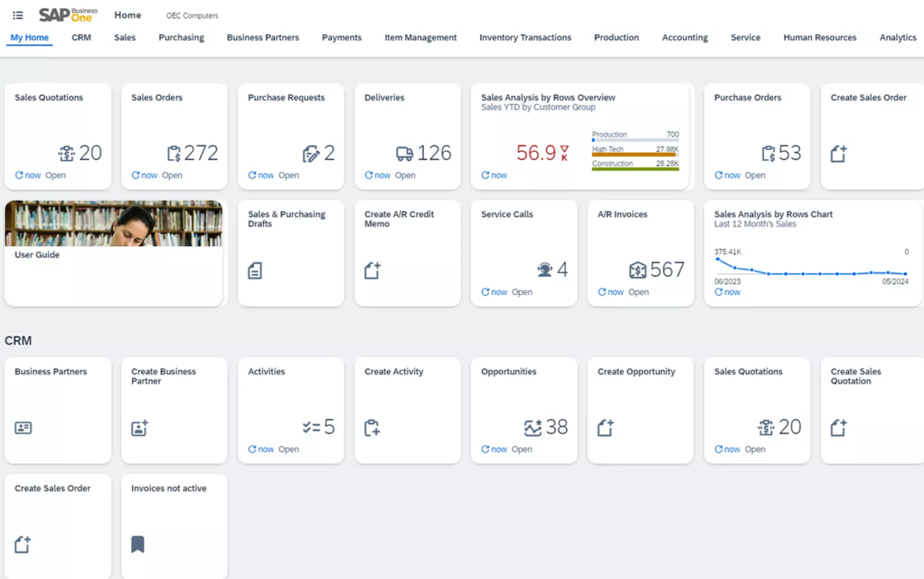Click the plus icon on Create Sales Order tile
Image resolution: width=924 pixels, height=579 pixels.
pos(838,153)
